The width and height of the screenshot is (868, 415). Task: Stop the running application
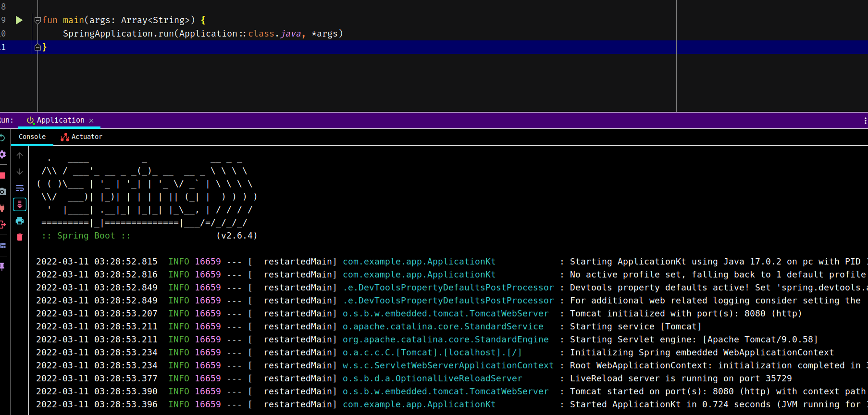(x=2, y=176)
